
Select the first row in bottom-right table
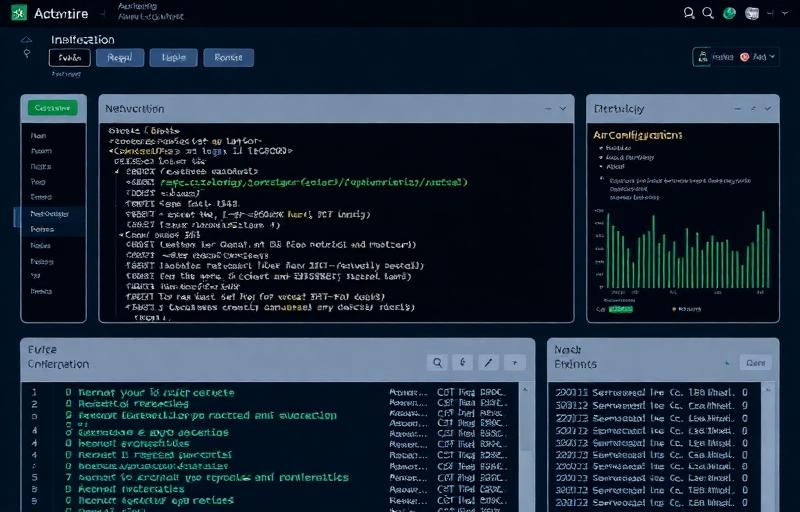pyautogui.click(x=653, y=393)
